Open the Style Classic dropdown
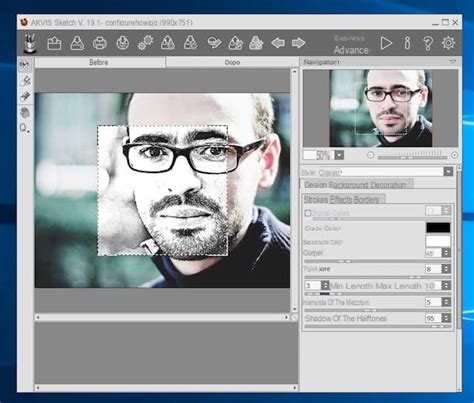474x403 pixels. point(448,172)
